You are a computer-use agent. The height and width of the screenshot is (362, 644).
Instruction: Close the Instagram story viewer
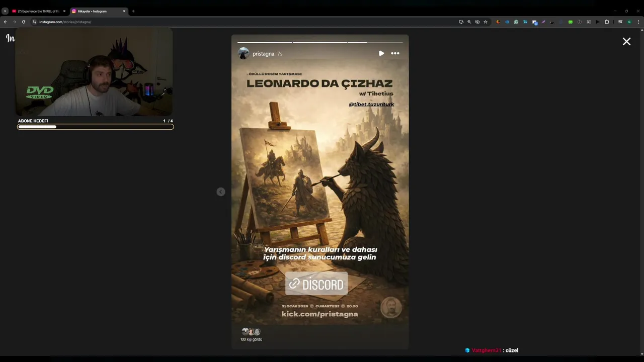(626, 42)
